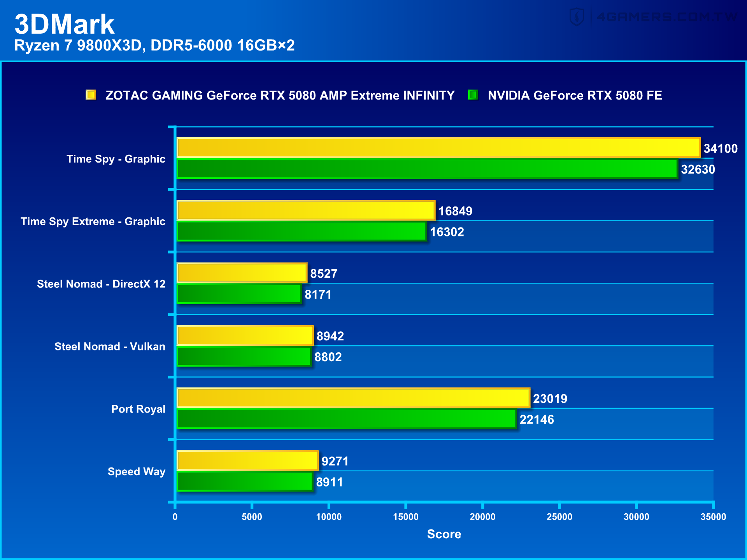This screenshot has height=560, width=747.
Task: Click the 8527 score value
Action: point(324,274)
